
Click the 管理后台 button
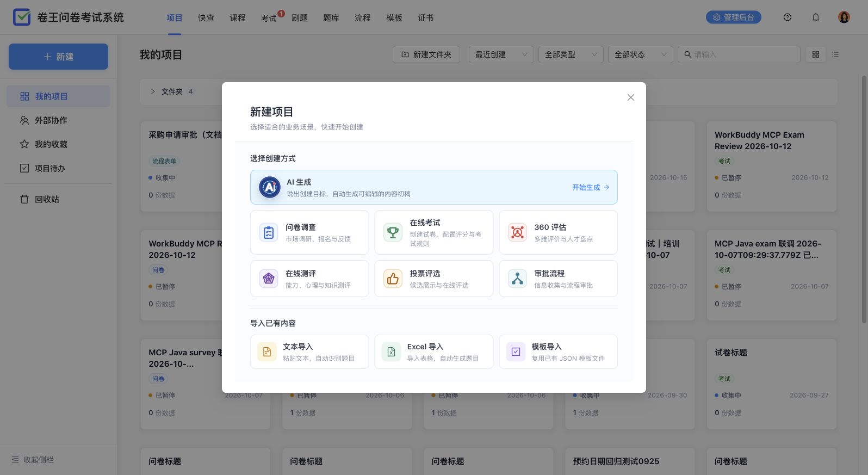[x=733, y=17]
